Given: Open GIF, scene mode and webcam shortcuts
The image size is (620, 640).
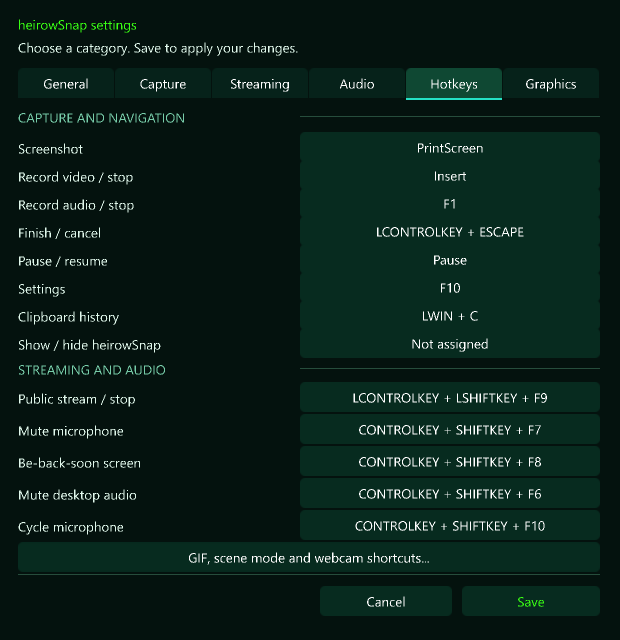Looking at the screenshot, I should (309, 558).
